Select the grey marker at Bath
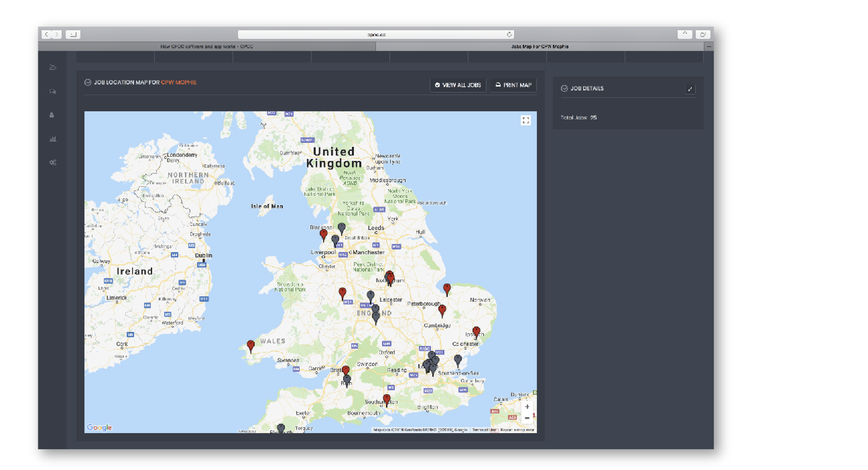This screenshot has height=470, width=868. pyautogui.click(x=347, y=380)
